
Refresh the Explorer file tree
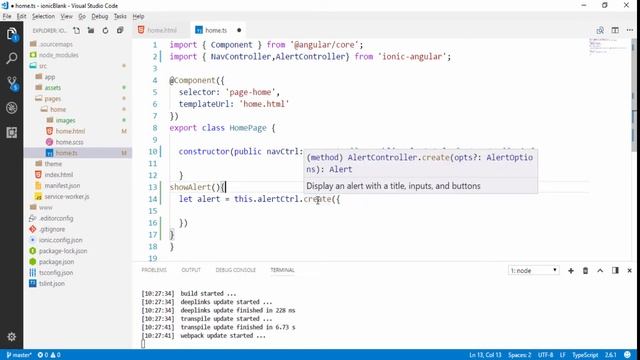[x=105, y=30]
